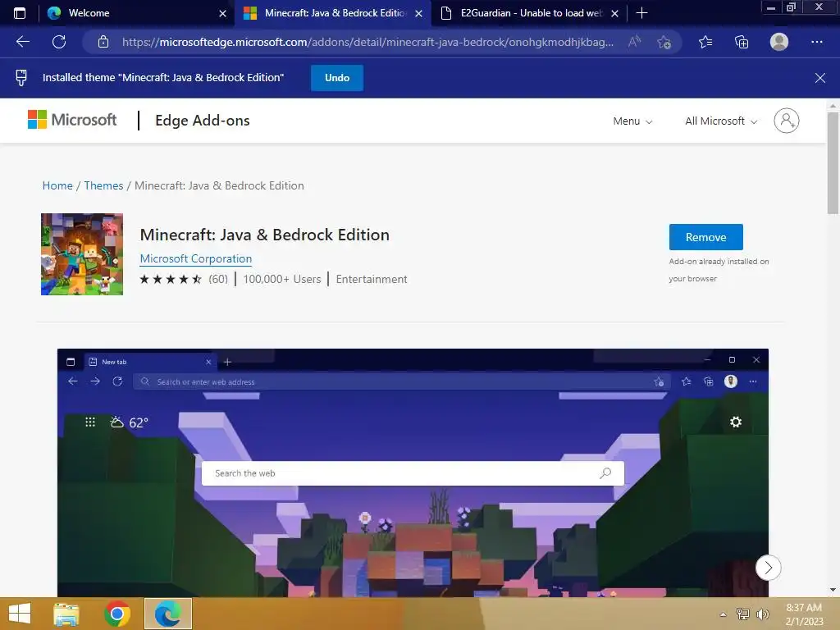The image size is (840, 630).
Task: Click the paintbrush theme icon in notification
Action: (21, 78)
